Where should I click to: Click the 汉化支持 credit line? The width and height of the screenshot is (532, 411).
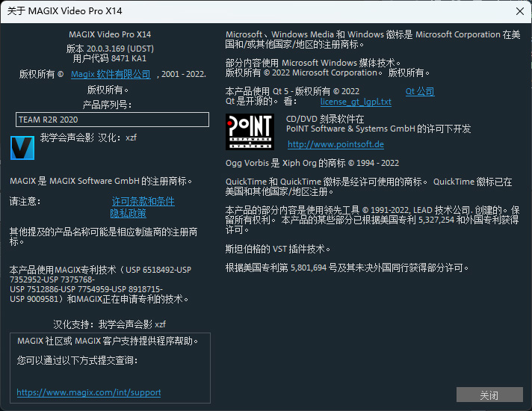point(110,324)
